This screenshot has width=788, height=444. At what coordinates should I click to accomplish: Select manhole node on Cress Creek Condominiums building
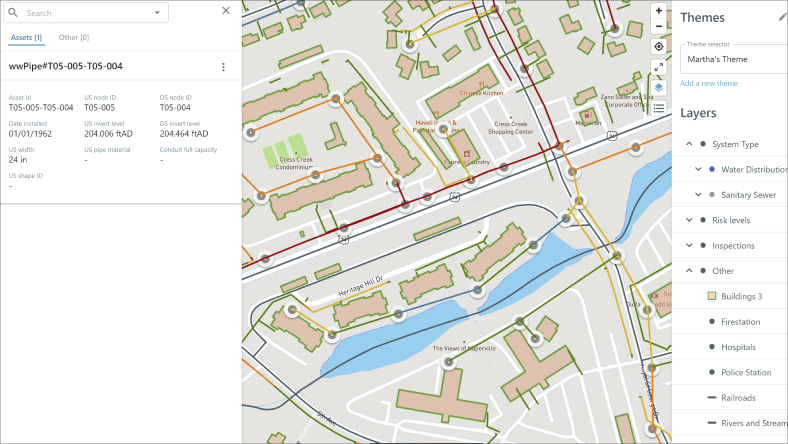tap(315, 175)
